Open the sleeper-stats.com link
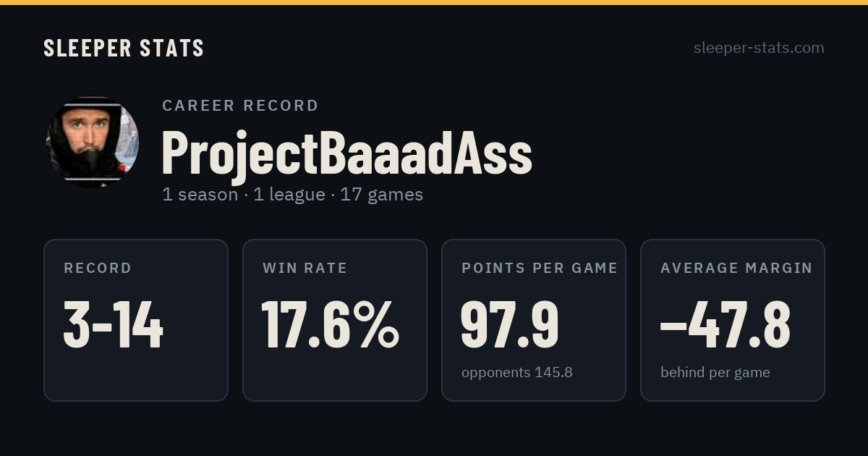 pyautogui.click(x=759, y=48)
